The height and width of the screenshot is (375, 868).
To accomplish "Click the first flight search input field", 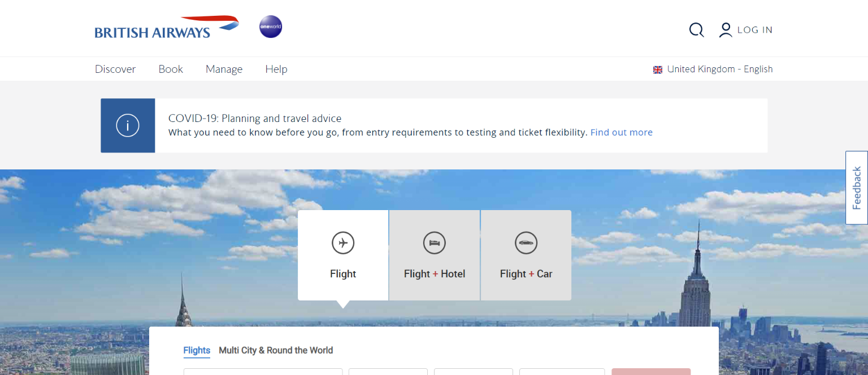I will [x=263, y=372].
